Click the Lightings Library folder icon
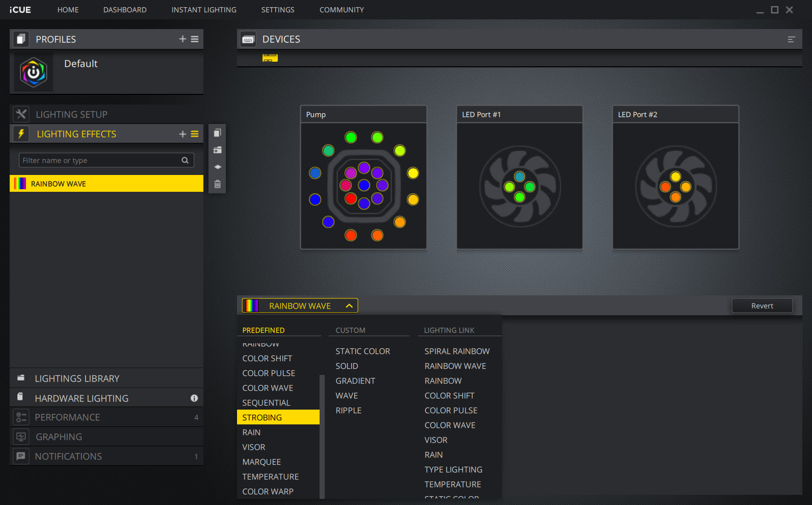 click(21, 378)
